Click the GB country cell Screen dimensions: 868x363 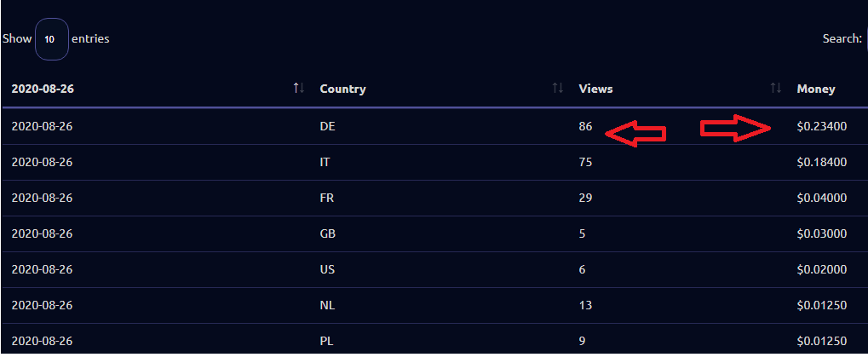point(328,233)
